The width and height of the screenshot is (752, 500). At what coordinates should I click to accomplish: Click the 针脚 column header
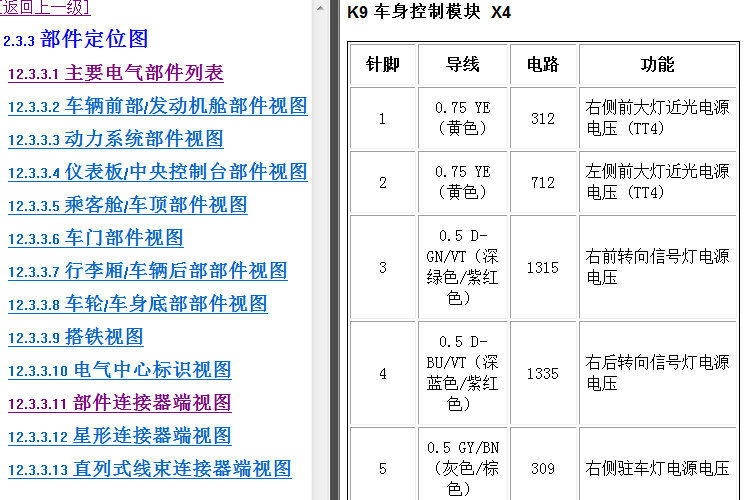pos(383,64)
